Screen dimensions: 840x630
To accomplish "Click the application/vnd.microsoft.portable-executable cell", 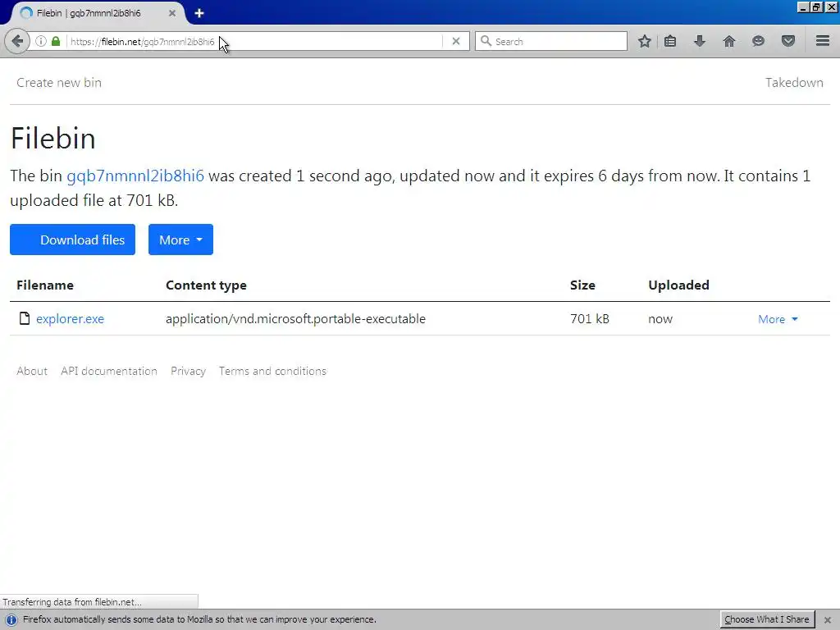I will click(x=295, y=319).
